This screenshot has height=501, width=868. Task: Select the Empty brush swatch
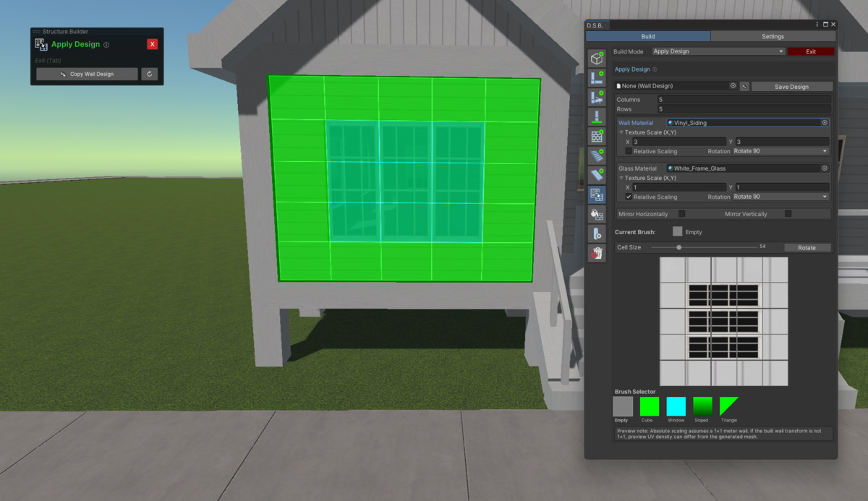tap(623, 406)
